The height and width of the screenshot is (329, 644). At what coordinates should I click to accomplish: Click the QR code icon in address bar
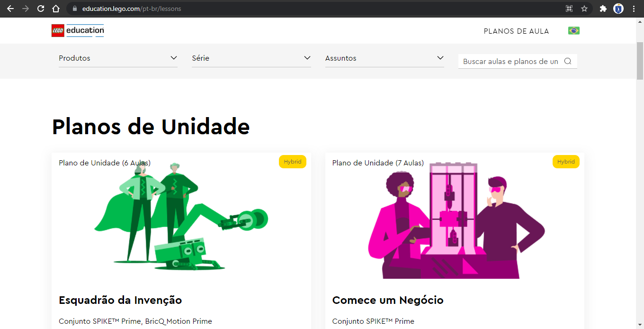[x=569, y=9]
